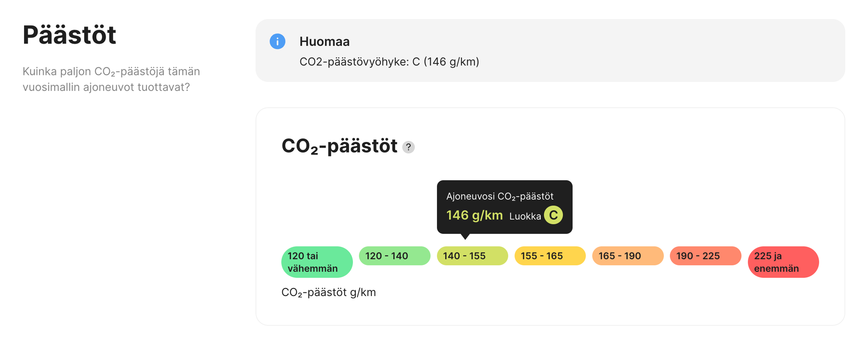Switch to the CO₂-päästöt panel
The width and height of the screenshot is (868, 338).
pyautogui.click(x=340, y=147)
